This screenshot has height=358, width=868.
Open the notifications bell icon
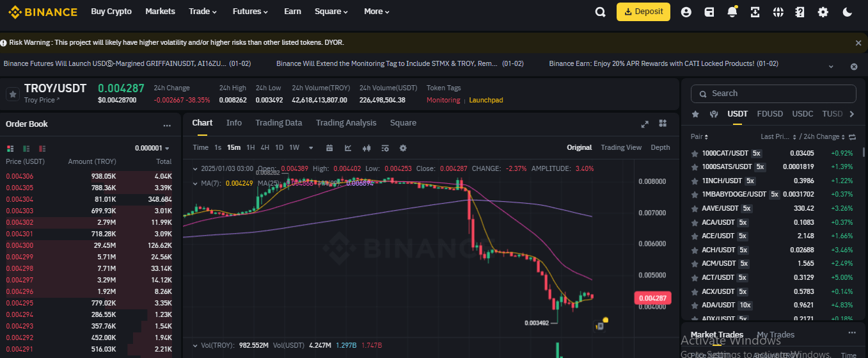click(732, 12)
